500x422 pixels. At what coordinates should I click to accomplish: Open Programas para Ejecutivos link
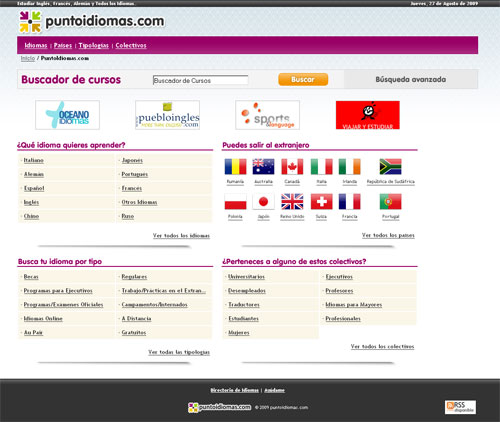pyautogui.click(x=58, y=291)
